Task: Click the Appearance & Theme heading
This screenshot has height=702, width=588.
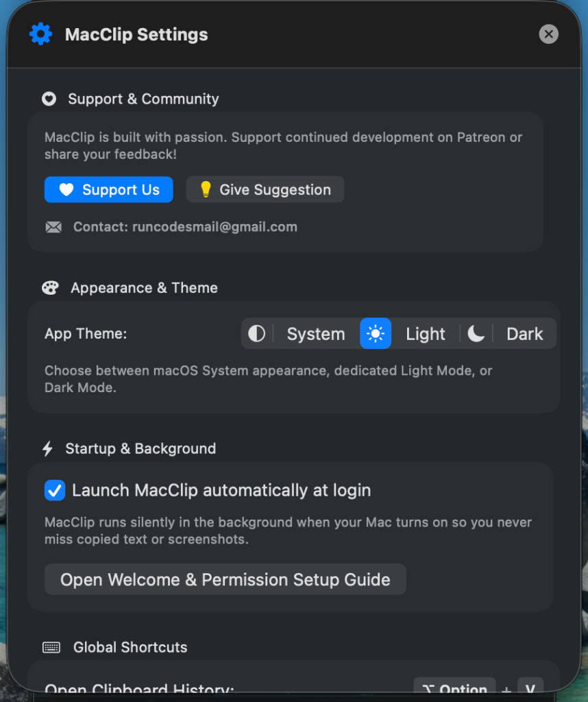Action: [144, 288]
